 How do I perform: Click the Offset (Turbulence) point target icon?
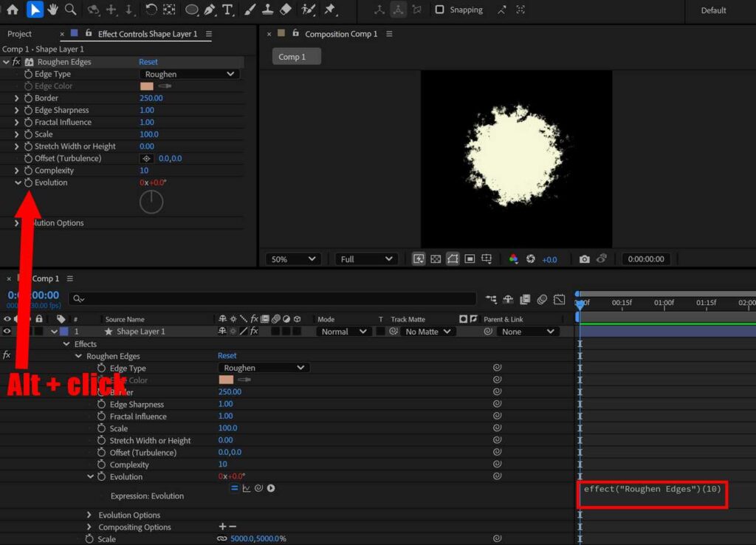[x=146, y=158]
